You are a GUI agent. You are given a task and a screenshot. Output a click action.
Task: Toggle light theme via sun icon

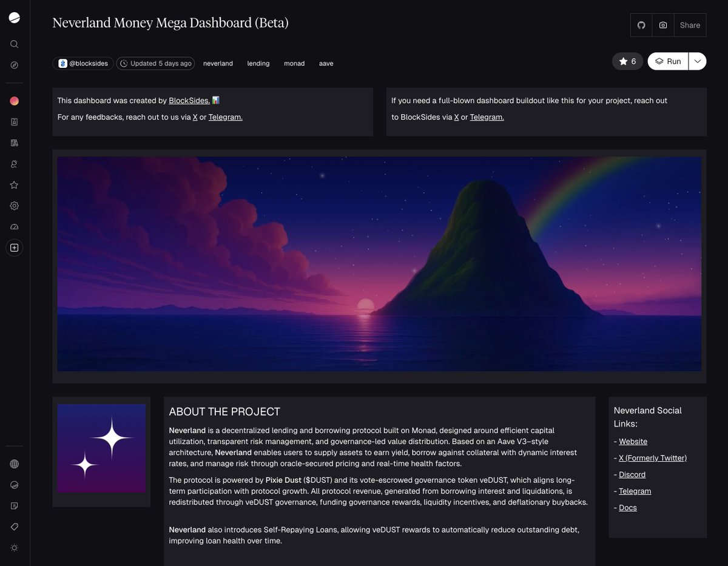(x=15, y=548)
